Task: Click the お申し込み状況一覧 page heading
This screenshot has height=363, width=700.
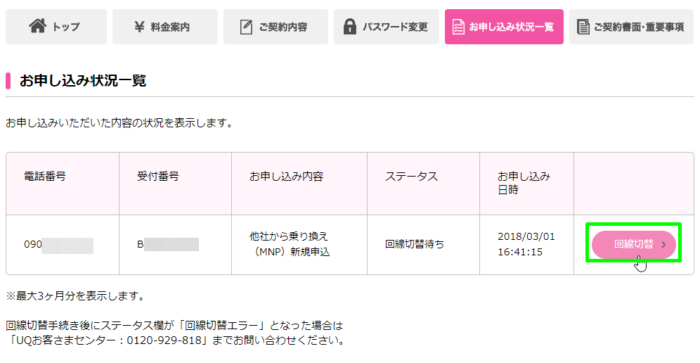Action: pyautogui.click(x=83, y=81)
